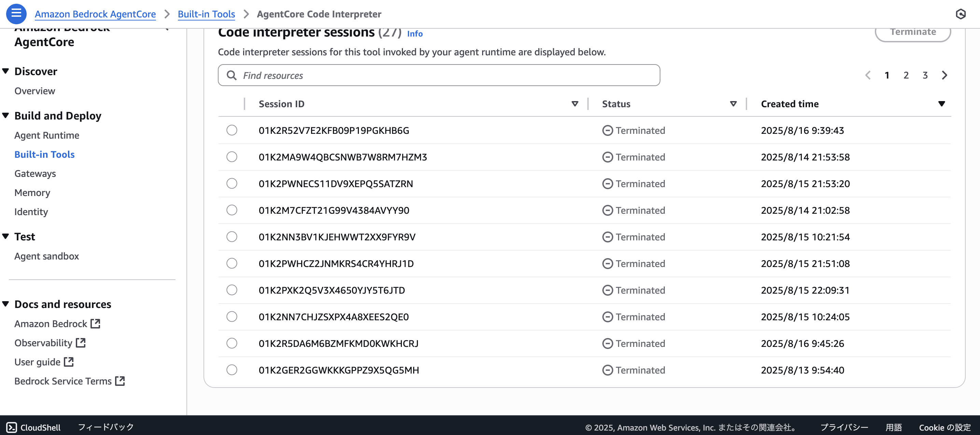This screenshot has width=980, height=435.
Task: Sort by Status column arrow
Action: (x=733, y=103)
